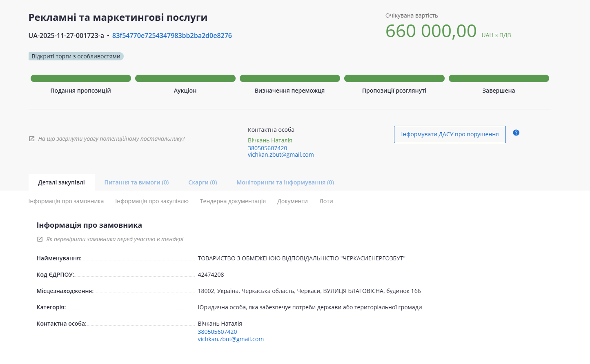Image resolution: width=590 pixels, height=364 pixels.
Task: Select the Деталі закупівлі tab
Action: (x=62, y=182)
